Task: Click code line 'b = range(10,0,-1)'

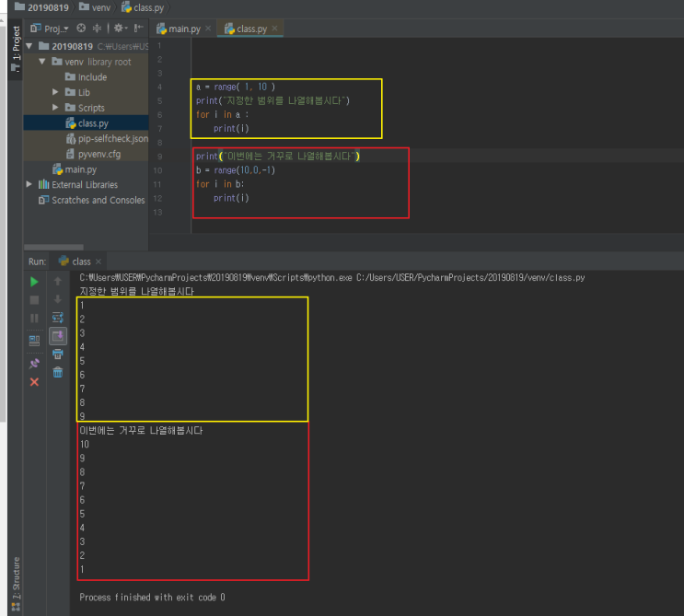Action: pyautogui.click(x=236, y=170)
